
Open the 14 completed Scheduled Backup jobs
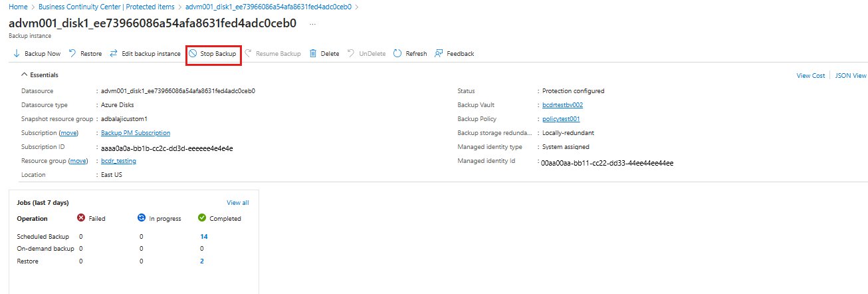point(204,236)
